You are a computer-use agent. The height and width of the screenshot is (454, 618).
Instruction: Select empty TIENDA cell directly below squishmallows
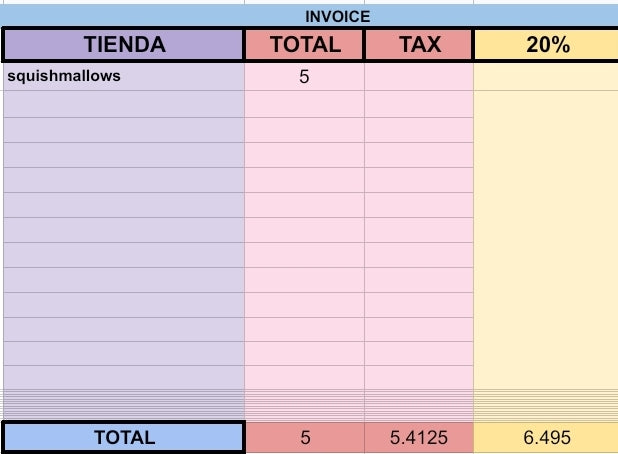(124, 104)
